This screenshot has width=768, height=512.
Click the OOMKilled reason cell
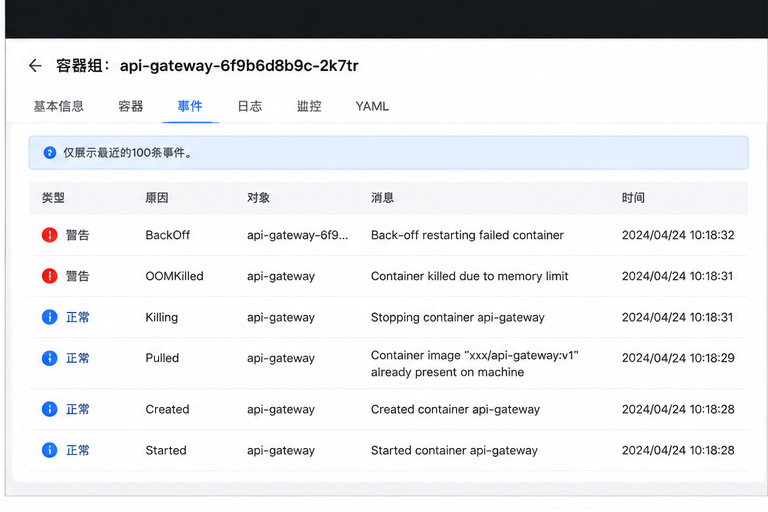click(x=174, y=276)
